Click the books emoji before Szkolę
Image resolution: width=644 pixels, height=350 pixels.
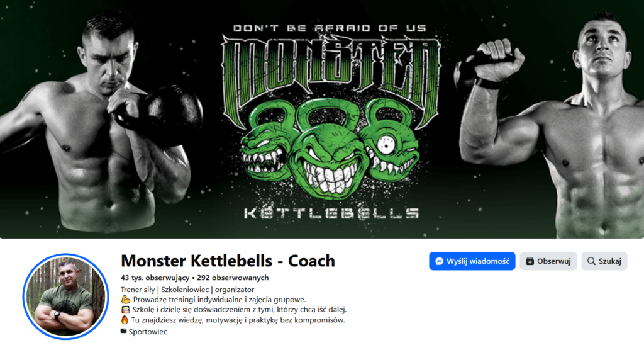click(125, 309)
